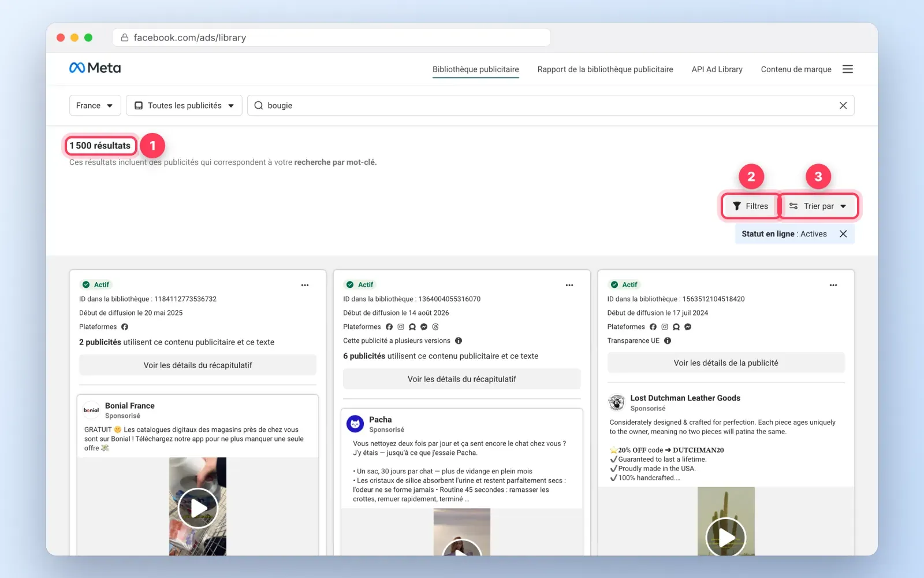This screenshot has height=578, width=924.
Task: Click Pacha profile avatar
Action: [x=355, y=424]
